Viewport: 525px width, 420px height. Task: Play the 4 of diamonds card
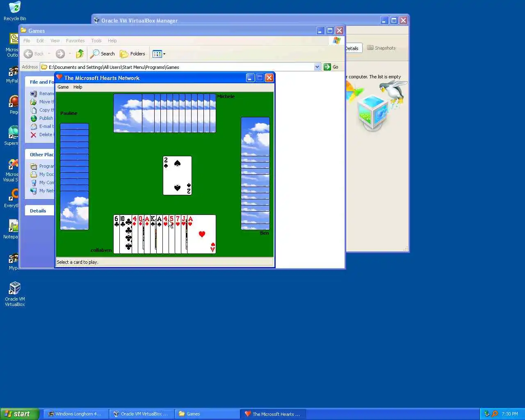click(x=135, y=234)
